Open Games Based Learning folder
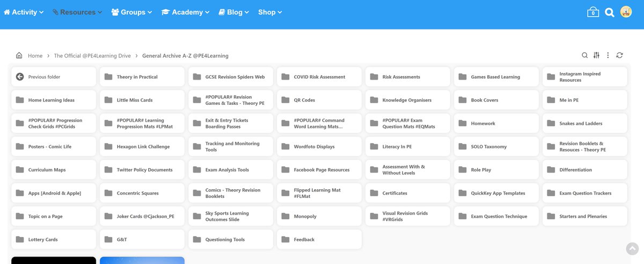The image size is (644, 264). [496, 77]
